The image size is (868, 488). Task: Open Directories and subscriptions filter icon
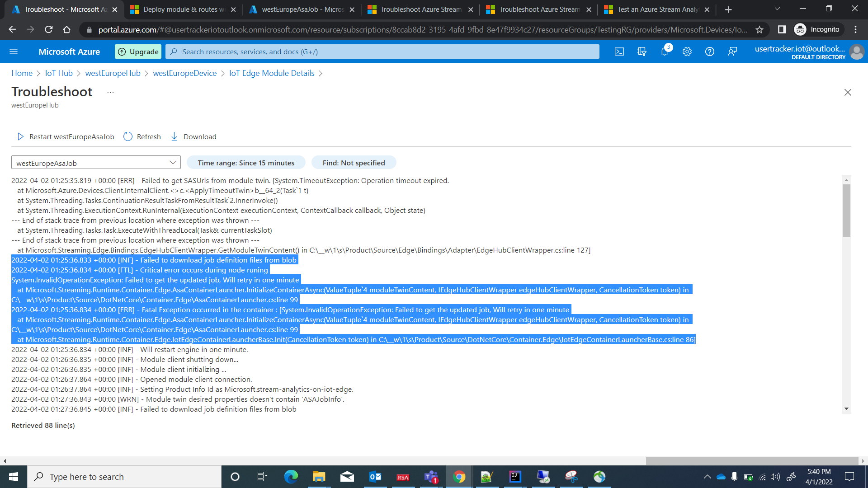point(642,52)
